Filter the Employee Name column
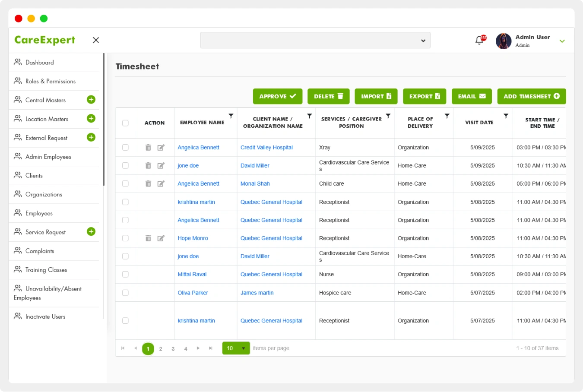Screen dimensions: 583x392 231,116
